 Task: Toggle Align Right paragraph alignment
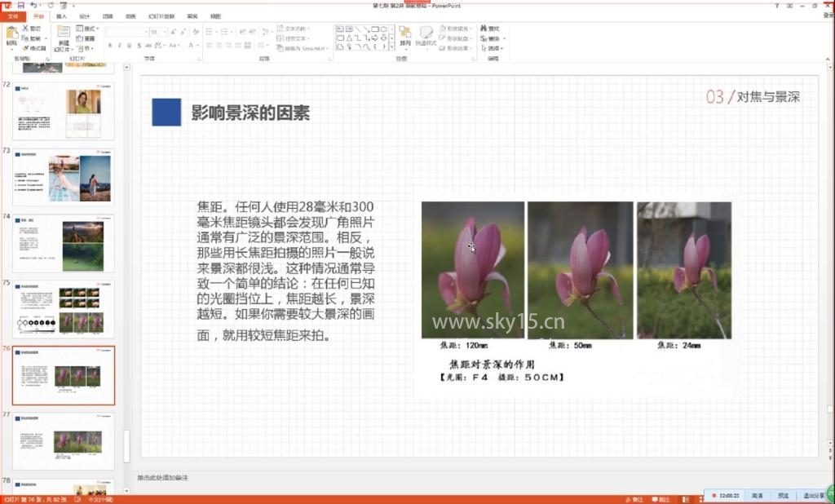coord(228,46)
